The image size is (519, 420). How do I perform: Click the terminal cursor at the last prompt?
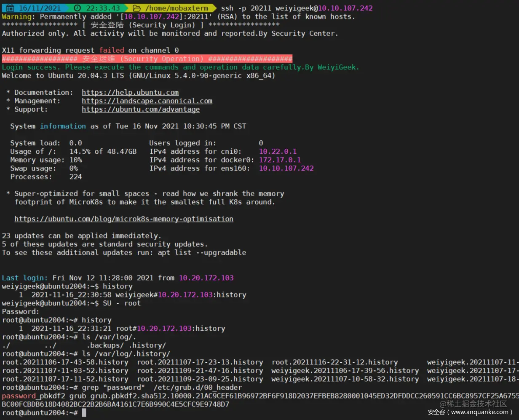tap(84, 412)
